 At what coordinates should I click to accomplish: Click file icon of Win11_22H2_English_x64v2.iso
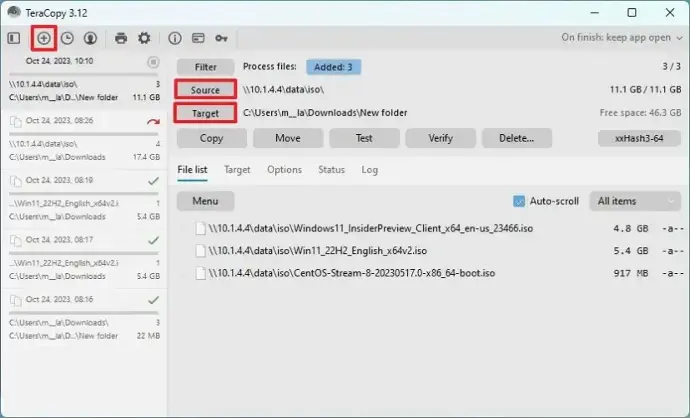[201, 251]
